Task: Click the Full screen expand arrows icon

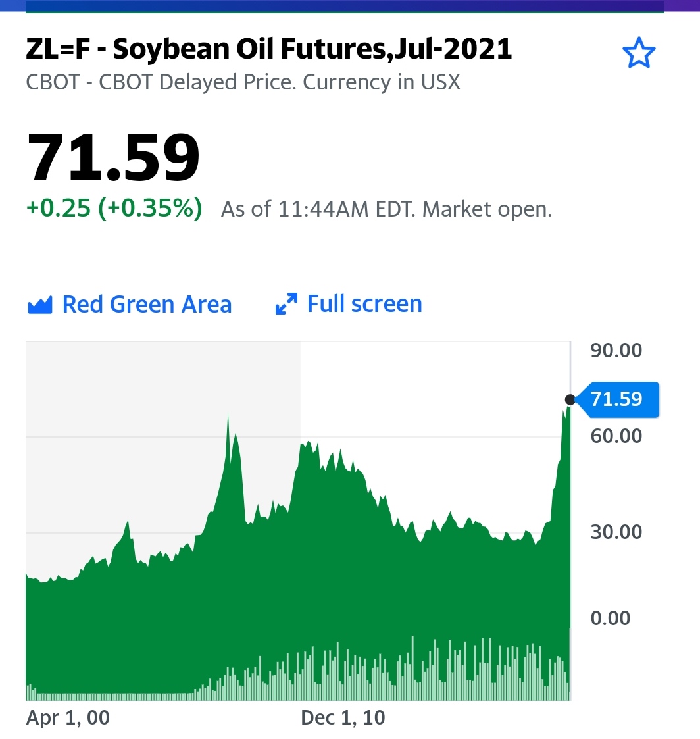Action: tap(286, 304)
